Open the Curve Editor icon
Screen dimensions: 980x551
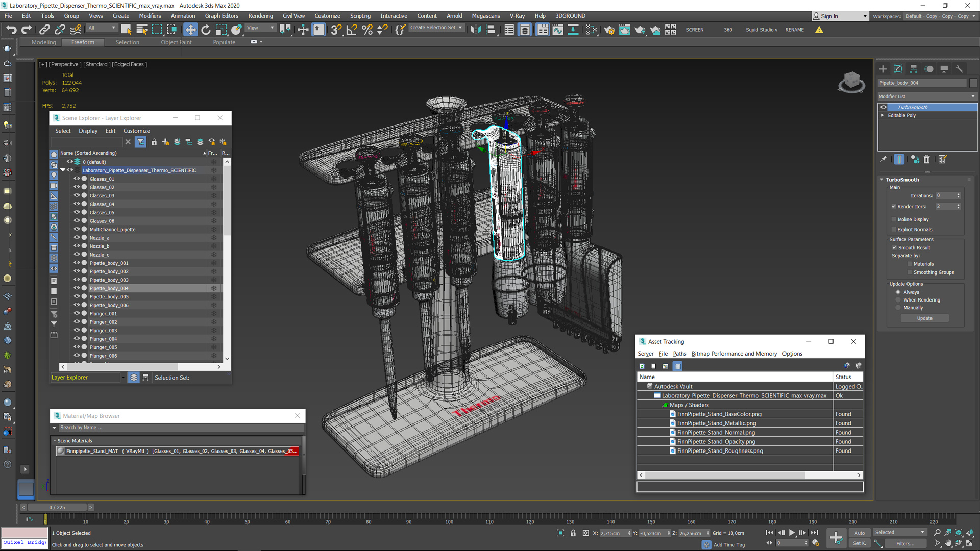(x=558, y=30)
